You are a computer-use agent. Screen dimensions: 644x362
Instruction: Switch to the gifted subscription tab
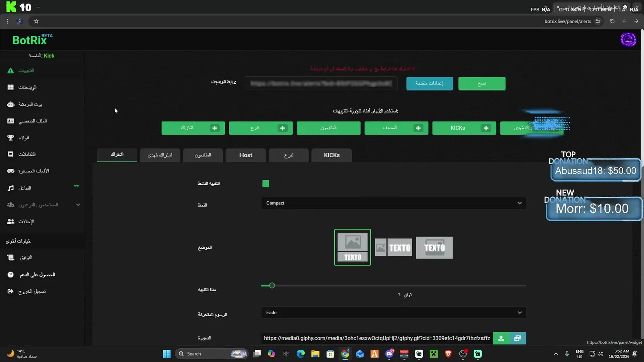[x=160, y=155]
